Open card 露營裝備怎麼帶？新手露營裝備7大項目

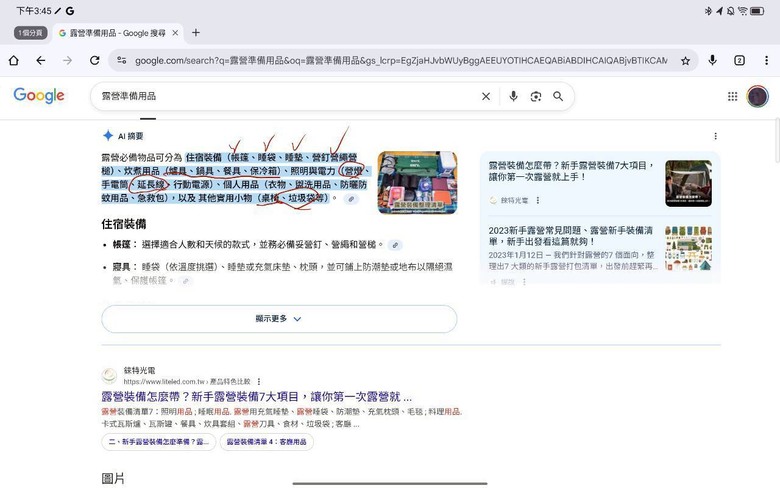(x=570, y=171)
